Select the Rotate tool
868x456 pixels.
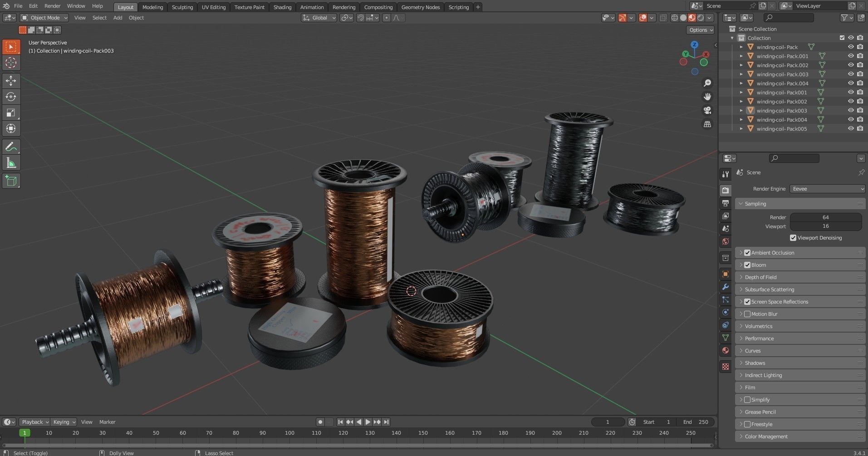click(11, 97)
